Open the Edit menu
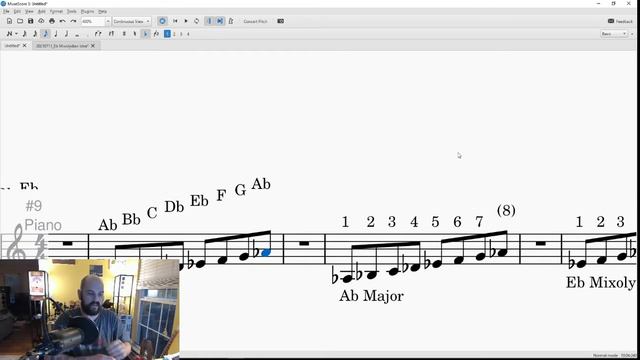The image size is (640, 360). [17, 11]
